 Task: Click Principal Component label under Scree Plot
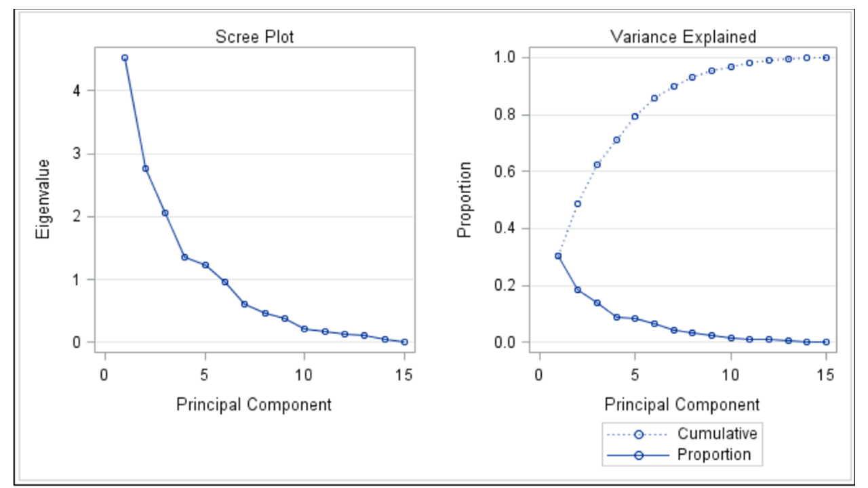254,405
